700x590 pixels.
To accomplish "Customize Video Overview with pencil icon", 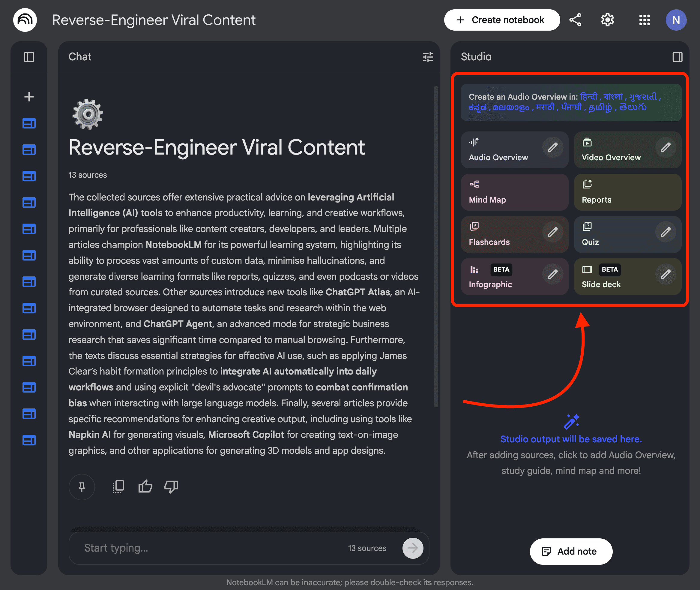I will (665, 148).
